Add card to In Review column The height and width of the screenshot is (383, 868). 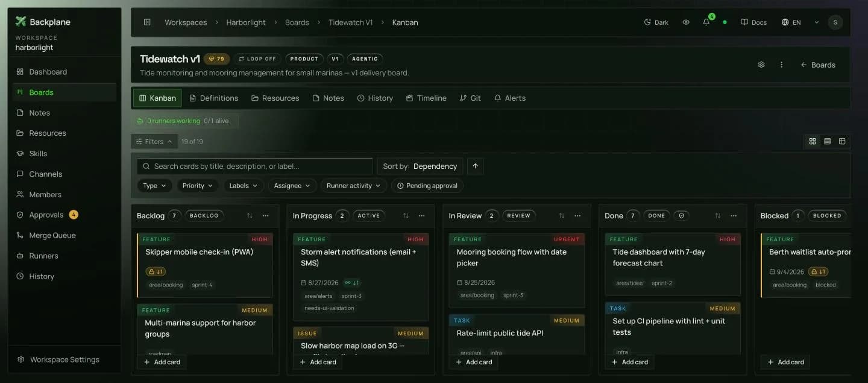[474, 362]
